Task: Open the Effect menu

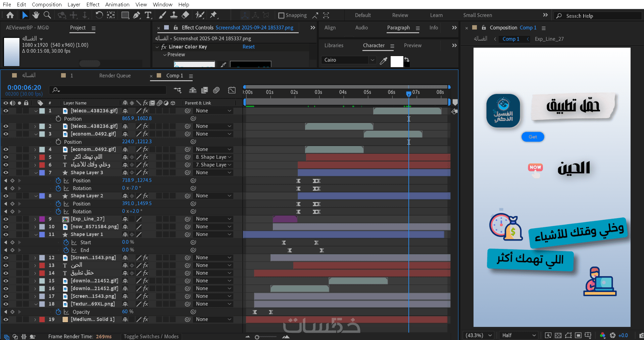Action: pyautogui.click(x=93, y=4)
